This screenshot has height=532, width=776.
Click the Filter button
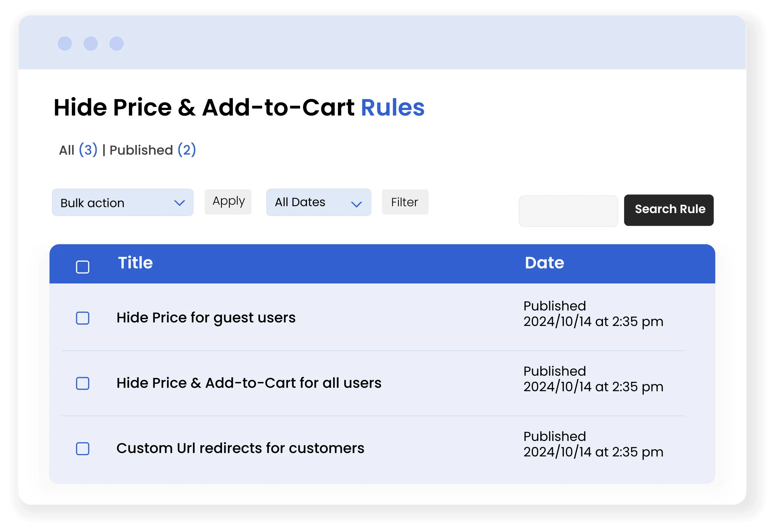pos(405,202)
